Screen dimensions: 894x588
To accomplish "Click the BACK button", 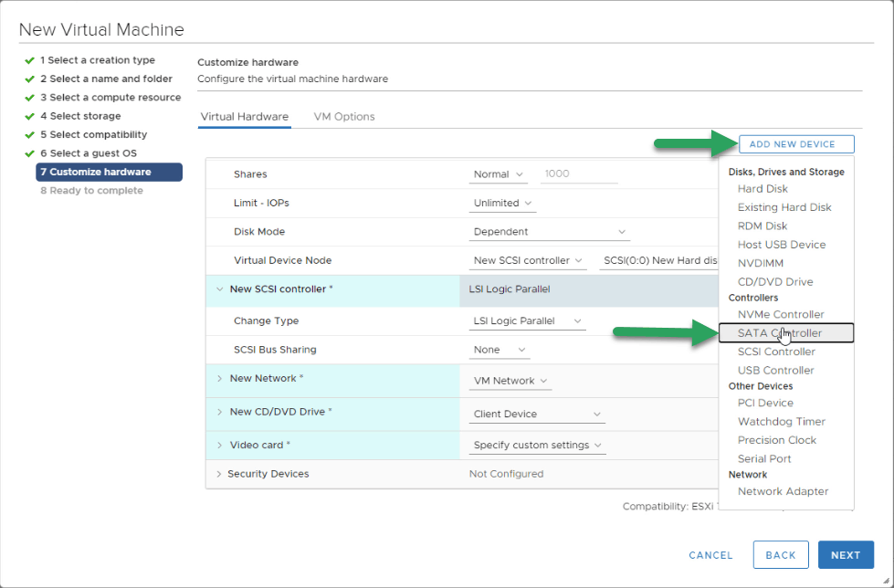I will [781, 555].
